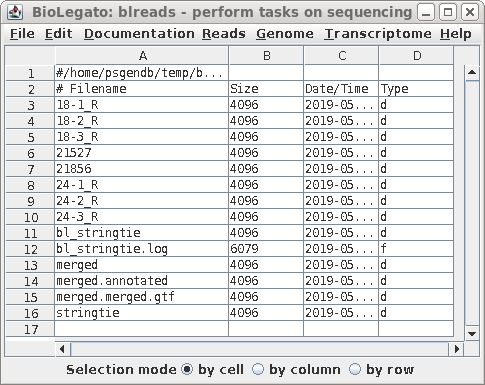Expand the Genome menu
Image resolution: width=485 pixels, height=385 pixels.
tap(285, 34)
